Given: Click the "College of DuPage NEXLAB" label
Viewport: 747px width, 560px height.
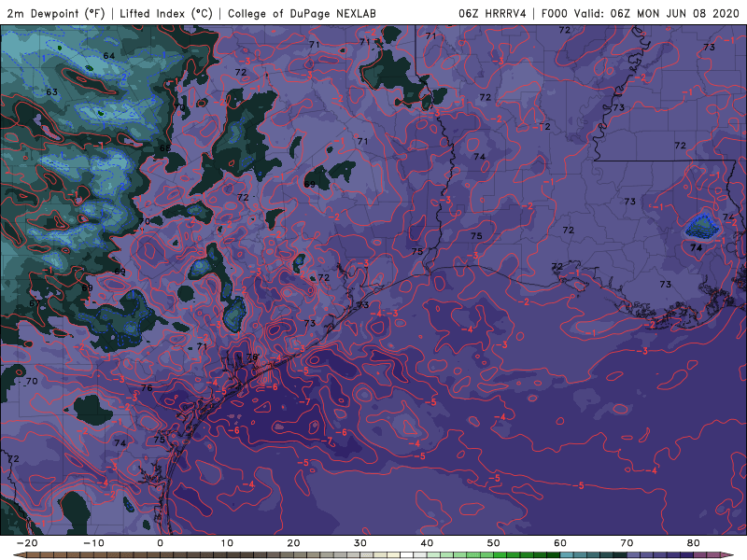Looking at the screenshot, I should click(302, 13).
